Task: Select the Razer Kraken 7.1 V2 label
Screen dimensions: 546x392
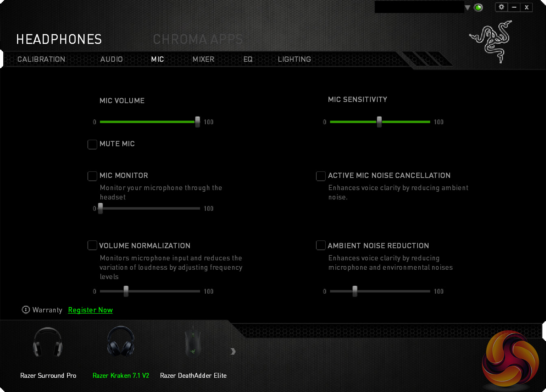Action: tap(121, 375)
